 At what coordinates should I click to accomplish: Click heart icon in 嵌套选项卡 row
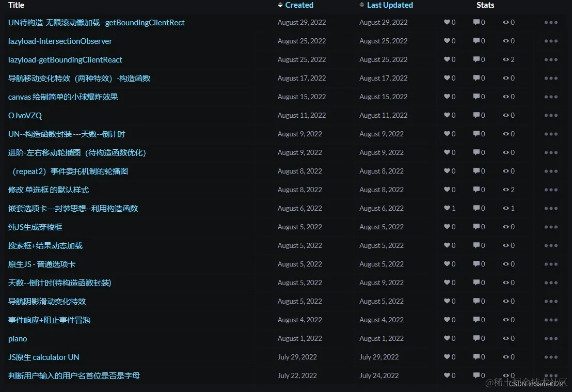tap(447, 208)
